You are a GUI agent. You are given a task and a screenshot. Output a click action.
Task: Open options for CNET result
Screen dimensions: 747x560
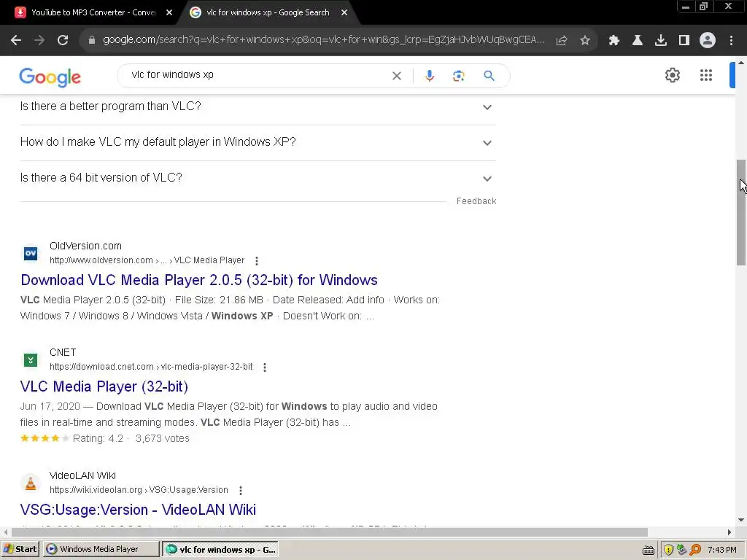264,367
